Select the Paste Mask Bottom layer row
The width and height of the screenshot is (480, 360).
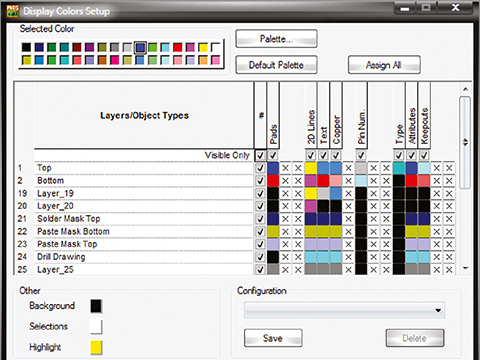[143, 231]
